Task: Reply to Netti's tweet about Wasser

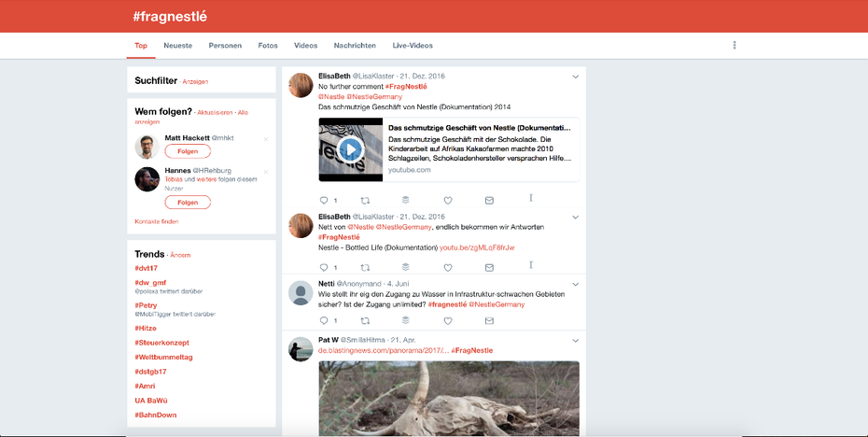Action: (x=324, y=320)
